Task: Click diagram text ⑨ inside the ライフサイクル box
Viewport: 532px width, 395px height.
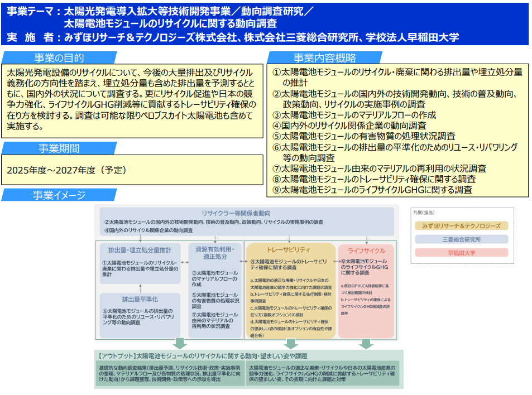Action: [x=365, y=267]
